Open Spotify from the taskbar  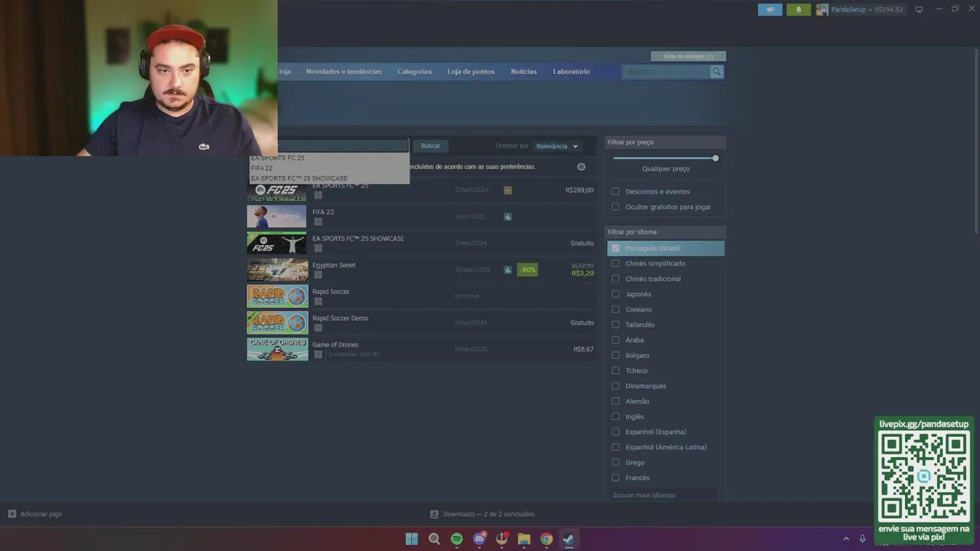457,539
